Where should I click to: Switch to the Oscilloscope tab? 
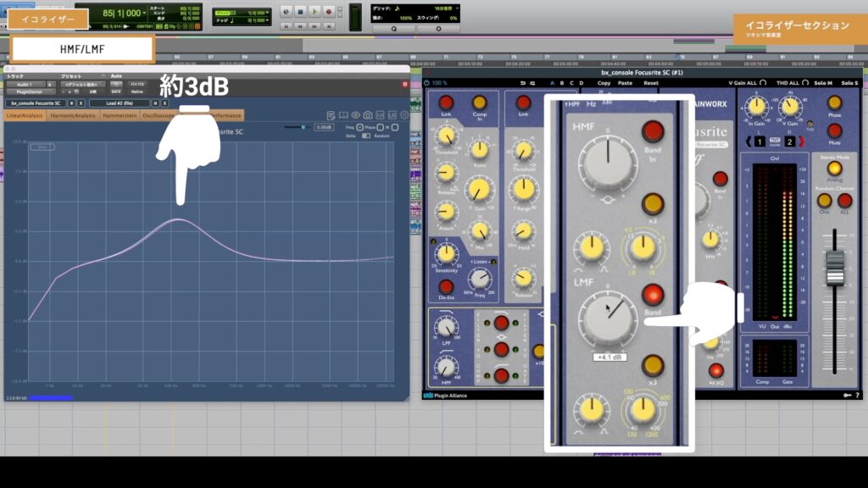click(157, 115)
